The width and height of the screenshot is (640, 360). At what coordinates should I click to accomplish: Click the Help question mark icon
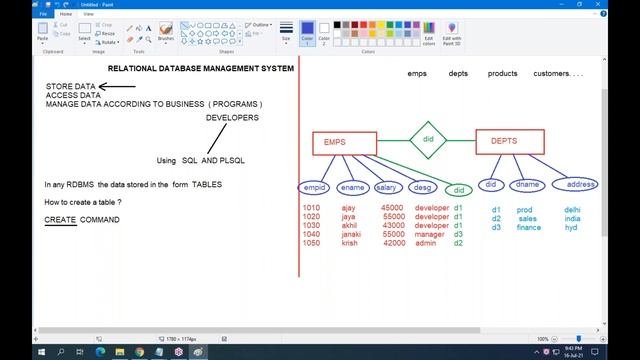click(x=603, y=14)
